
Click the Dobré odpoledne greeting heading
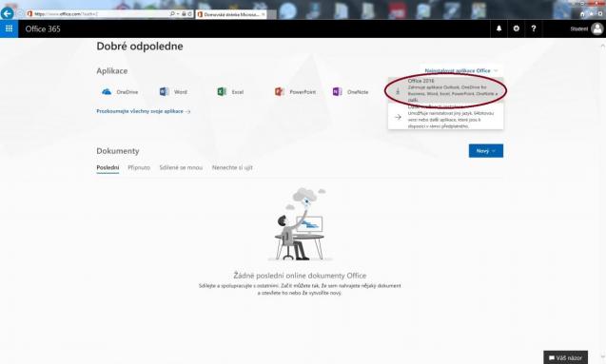click(140, 47)
